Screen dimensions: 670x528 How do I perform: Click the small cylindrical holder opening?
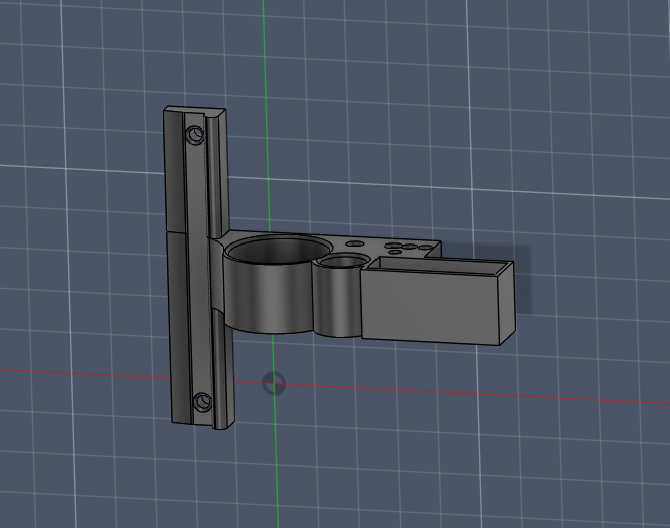point(343,261)
